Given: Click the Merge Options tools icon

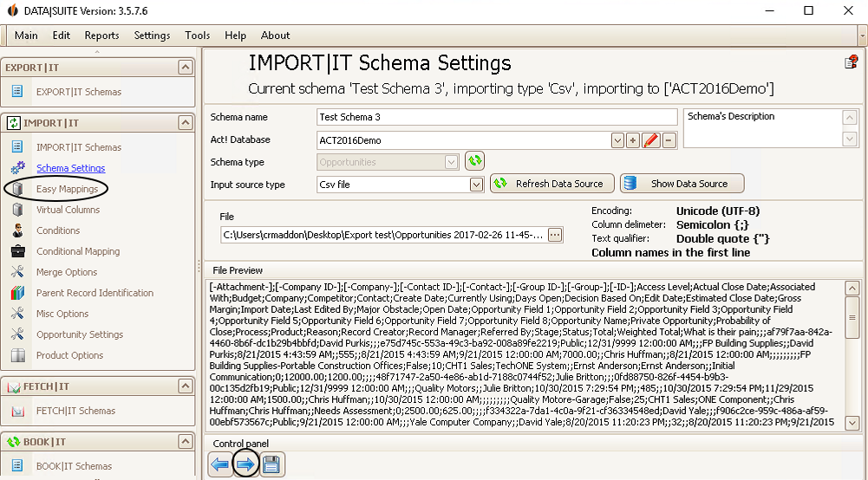Looking at the screenshot, I should click(17, 271).
